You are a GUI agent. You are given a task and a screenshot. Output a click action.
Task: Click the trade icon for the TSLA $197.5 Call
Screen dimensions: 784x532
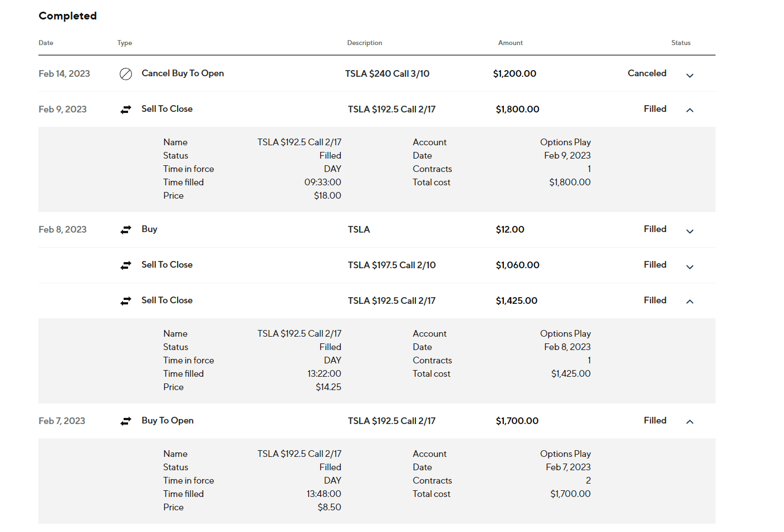coord(126,265)
